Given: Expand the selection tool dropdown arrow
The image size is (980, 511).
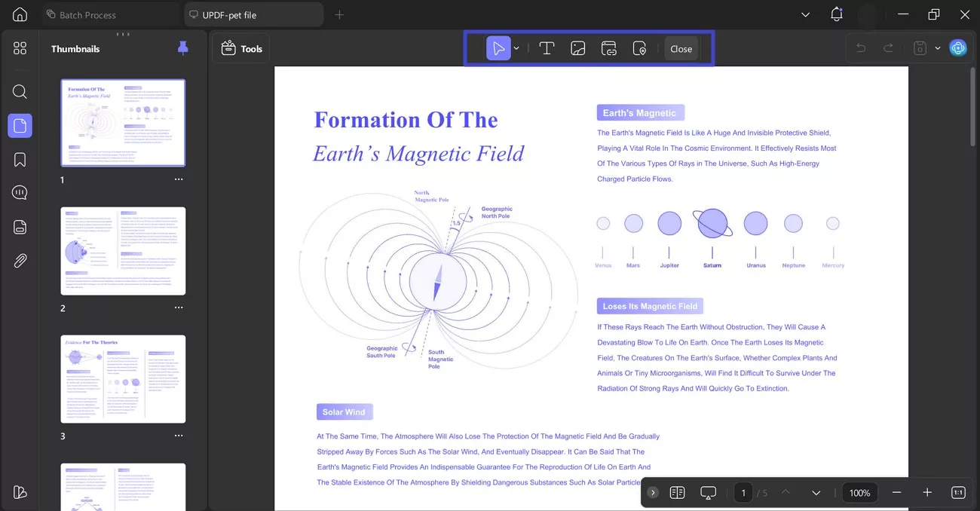Looking at the screenshot, I should point(516,47).
